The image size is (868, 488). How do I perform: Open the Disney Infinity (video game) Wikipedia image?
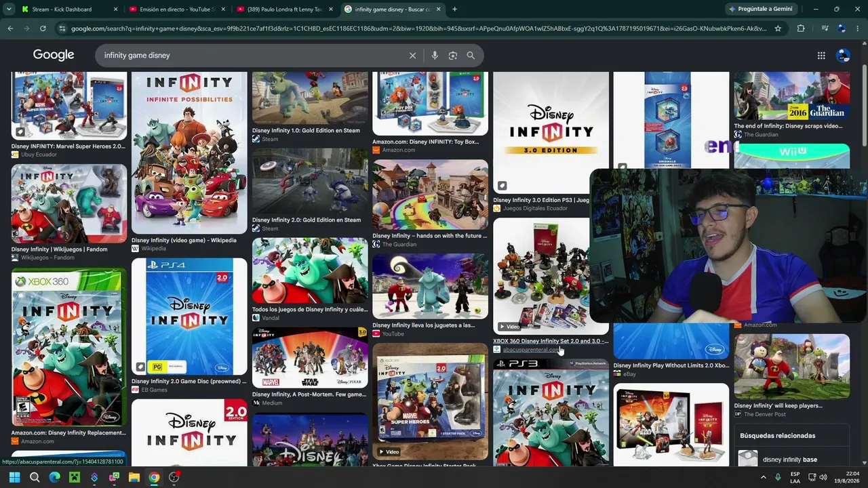tap(189, 152)
